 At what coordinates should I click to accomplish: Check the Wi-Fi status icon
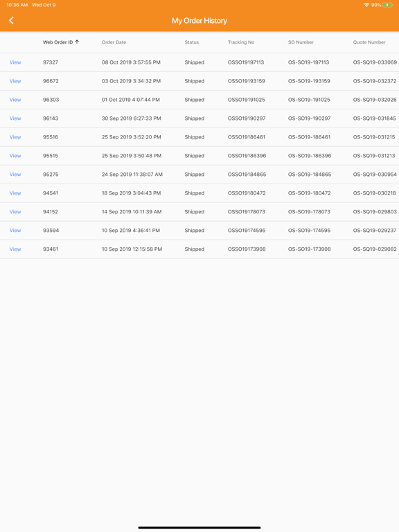tap(366, 5)
